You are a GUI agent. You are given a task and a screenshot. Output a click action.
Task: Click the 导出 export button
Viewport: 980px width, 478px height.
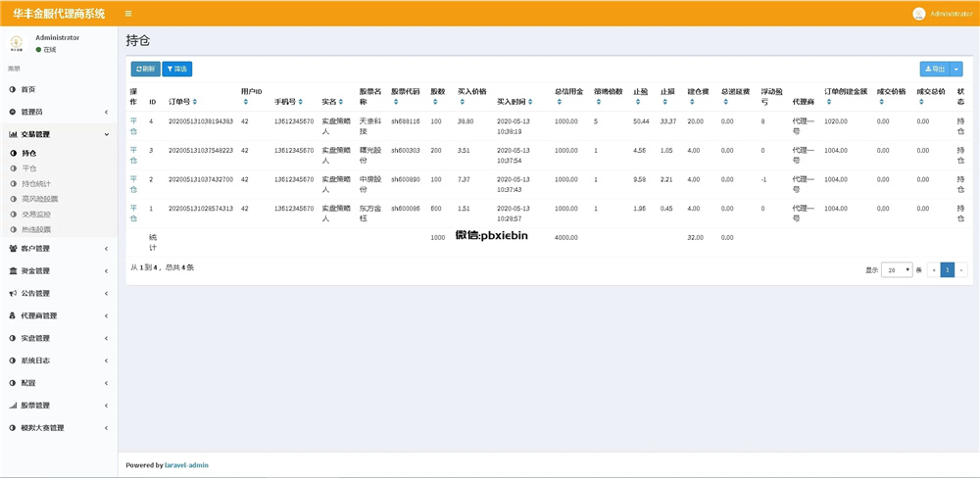(x=934, y=70)
